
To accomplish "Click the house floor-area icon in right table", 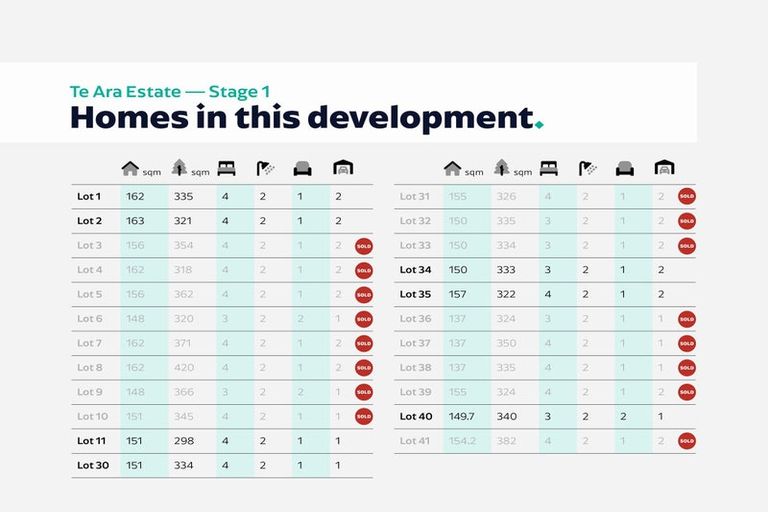I will (x=453, y=168).
